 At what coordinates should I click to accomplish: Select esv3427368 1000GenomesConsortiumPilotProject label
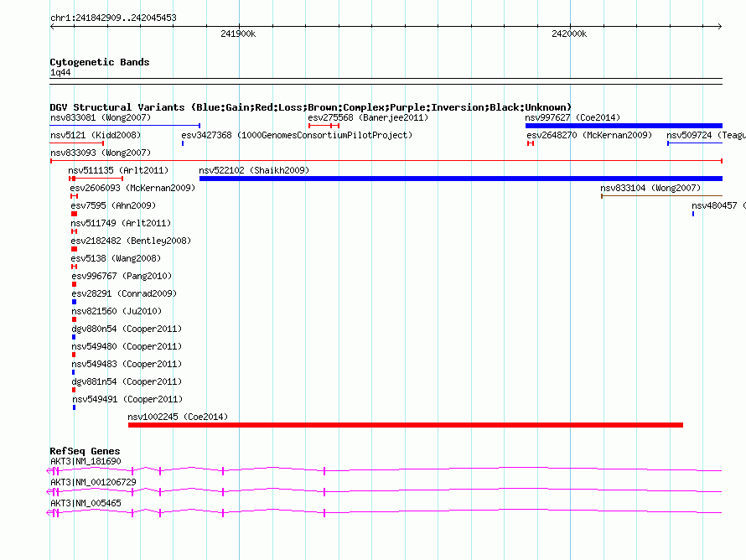pos(297,135)
